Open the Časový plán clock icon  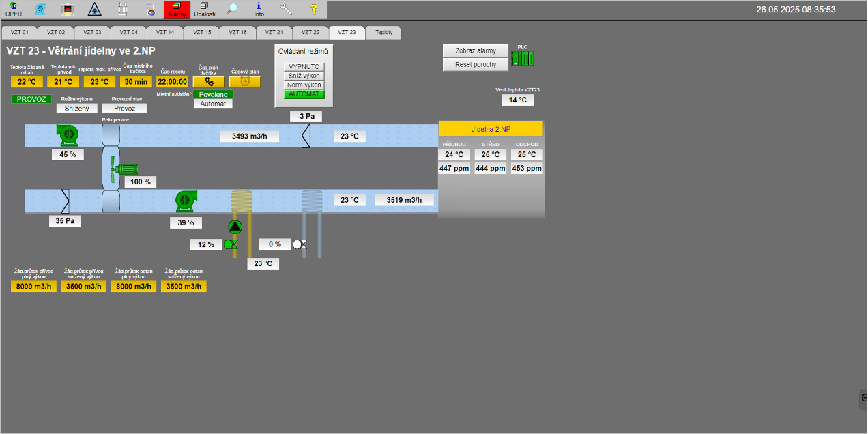click(x=244, y=81)
